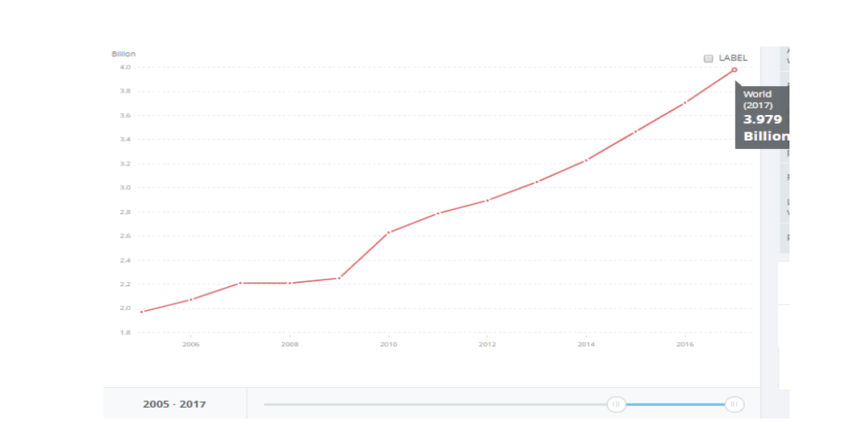This screenshot has height=435, width=868.
Task: Select the 2009 data point on the line
Action: 339,278
